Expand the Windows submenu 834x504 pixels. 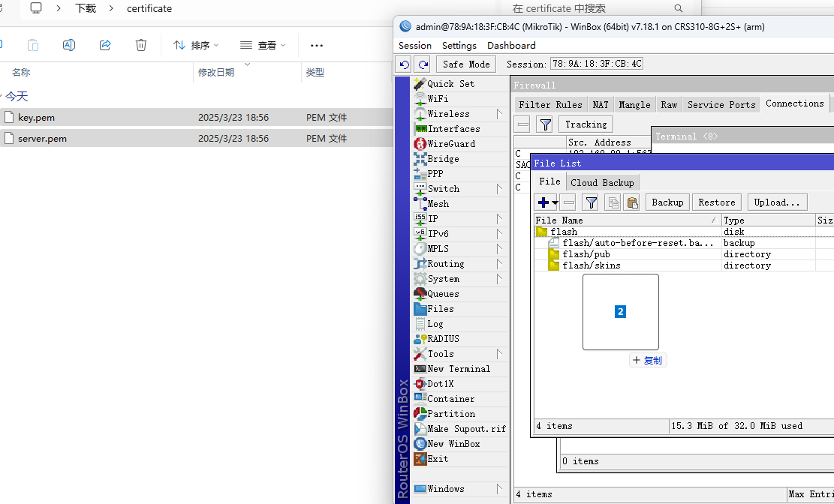point(499,488)
